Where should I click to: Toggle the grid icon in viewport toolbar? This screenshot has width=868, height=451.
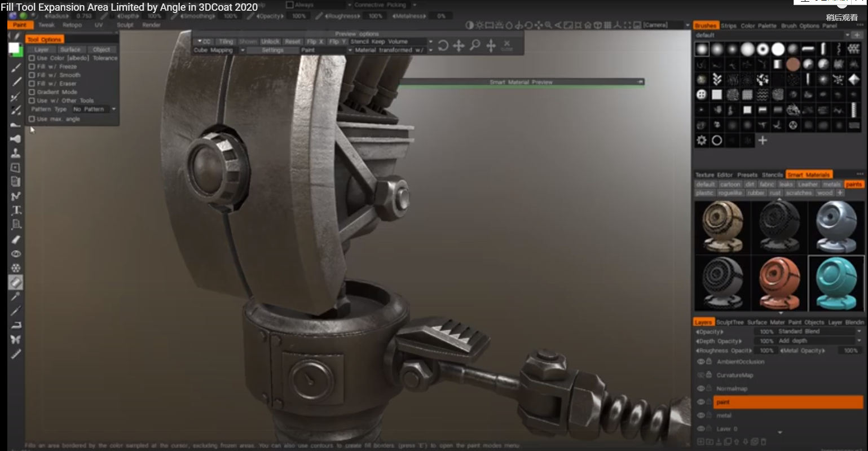click(x=607, y=25)
